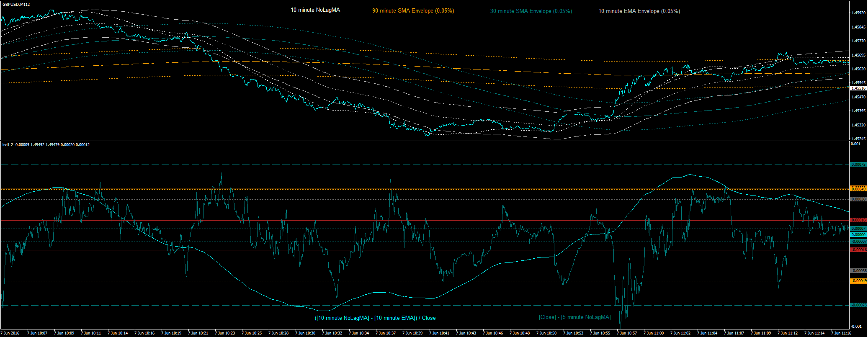This screenshot has height=337, width=868.
Task: Click the 7 Jun 11:02 time label
Action: point(680,334)
